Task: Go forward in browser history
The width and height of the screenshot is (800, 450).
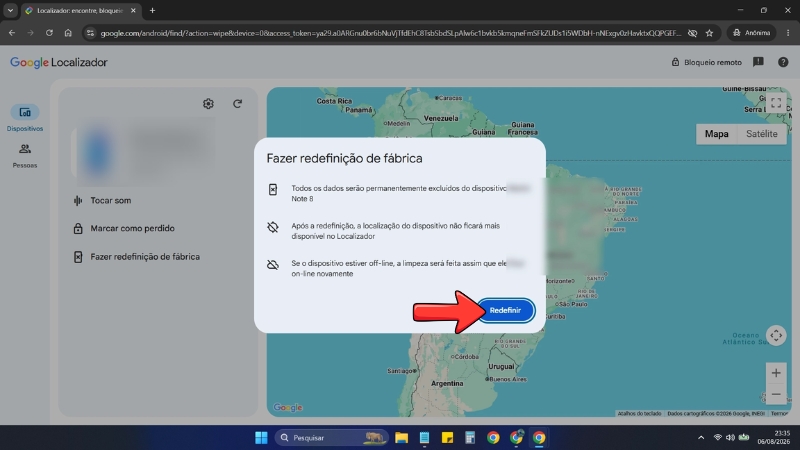Action: click(x=30, y=33)
